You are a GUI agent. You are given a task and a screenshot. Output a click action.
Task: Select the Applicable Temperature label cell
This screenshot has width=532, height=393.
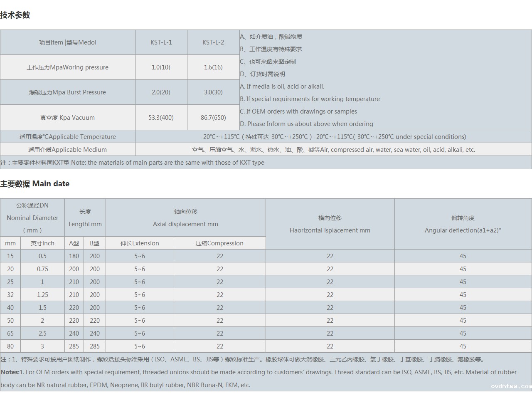(x=67, y=137)
